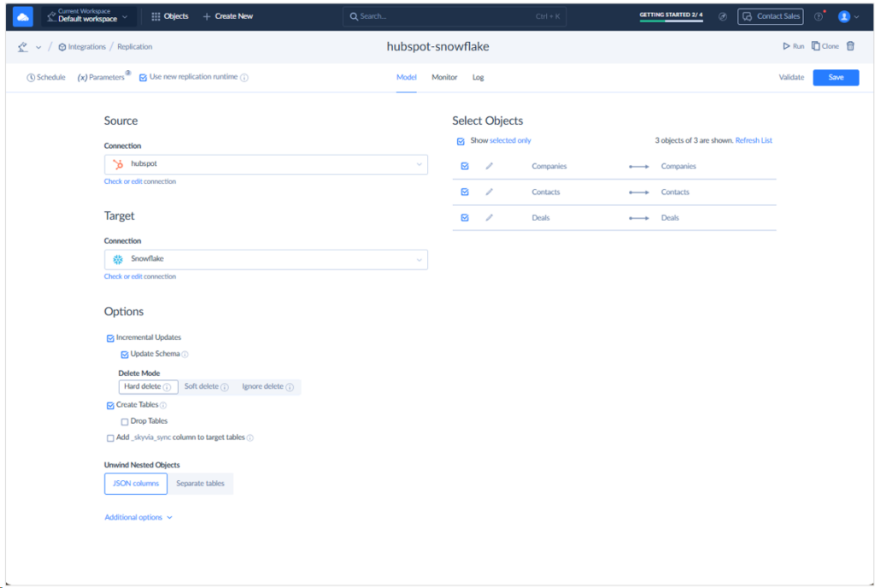Viewport: 875px width, 588px height.
Task: Show info for Update Schema option
Action: coord(185,354)
